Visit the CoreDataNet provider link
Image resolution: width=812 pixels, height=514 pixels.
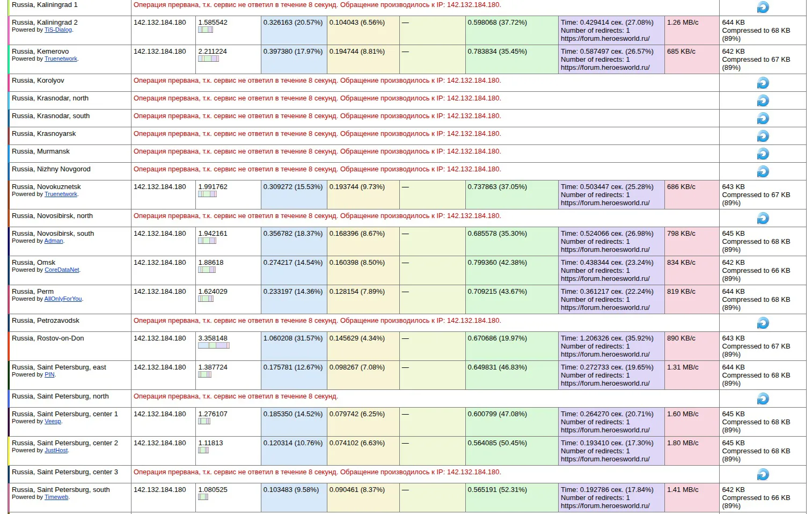pos(62,270)
